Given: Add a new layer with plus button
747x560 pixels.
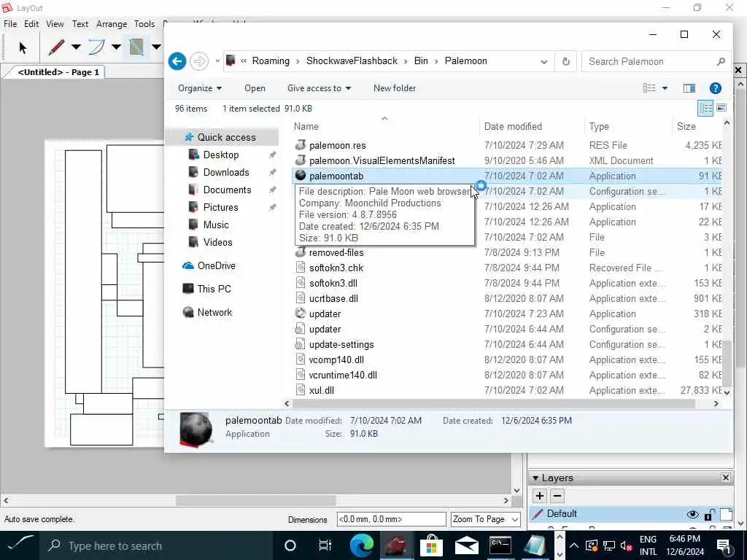Looking at the screenshot, I should pyautogui.click(x=539, y=496).
